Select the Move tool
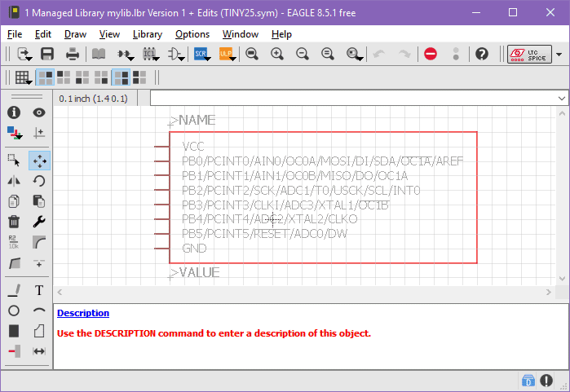Image resolution: width=570 pixels, height=392 pixels. pyautogui.click(x=38, y=161)
